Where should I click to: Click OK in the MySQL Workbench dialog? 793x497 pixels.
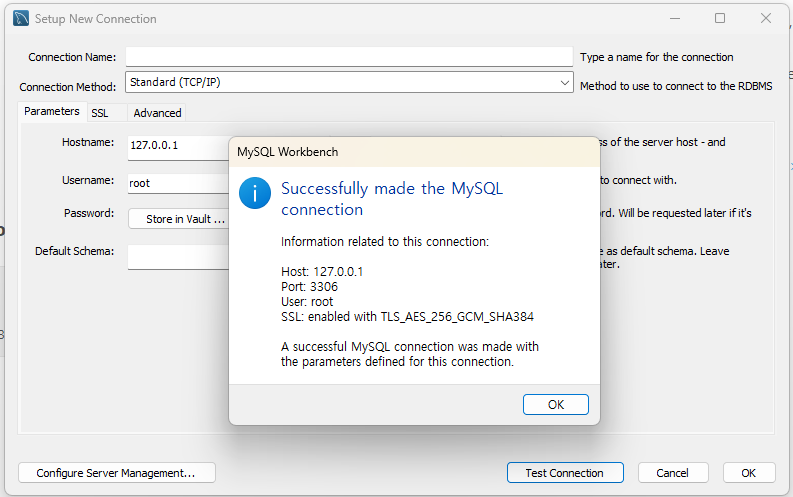pos(555,404)
